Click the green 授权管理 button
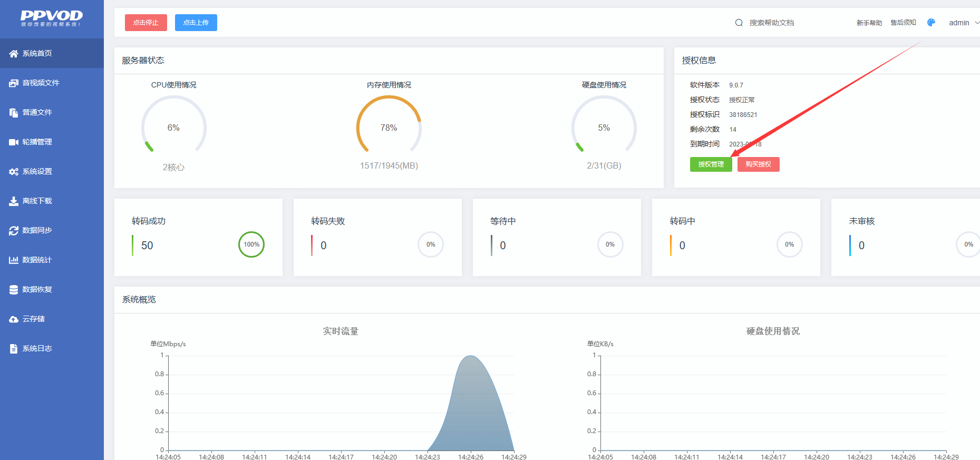This screenshot has height=460, width=980. pyautogui.click(x=711, y=164)
